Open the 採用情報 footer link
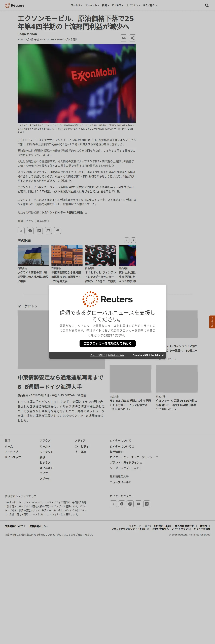This screenshot has height=644, width=215. point(117,452)
